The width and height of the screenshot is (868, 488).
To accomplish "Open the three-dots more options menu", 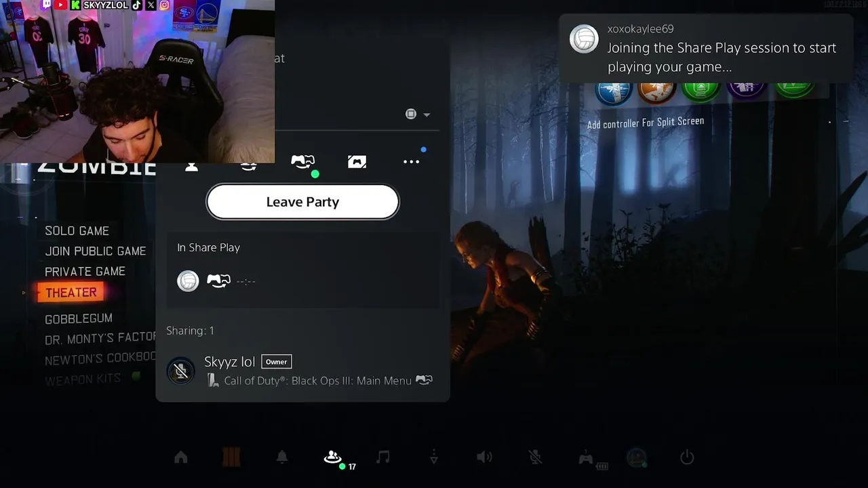I will click(x=411, y=161).
